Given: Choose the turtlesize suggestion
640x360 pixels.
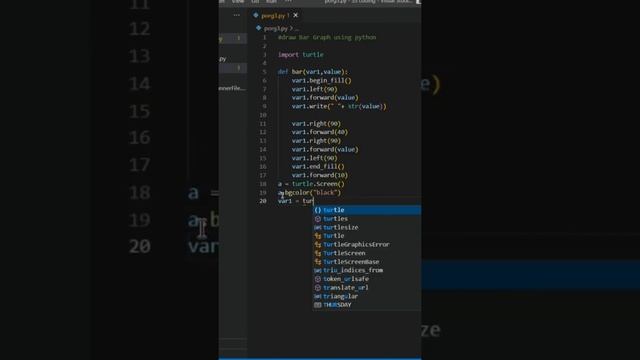Looking at the screenshot, I should coord(367,227).
